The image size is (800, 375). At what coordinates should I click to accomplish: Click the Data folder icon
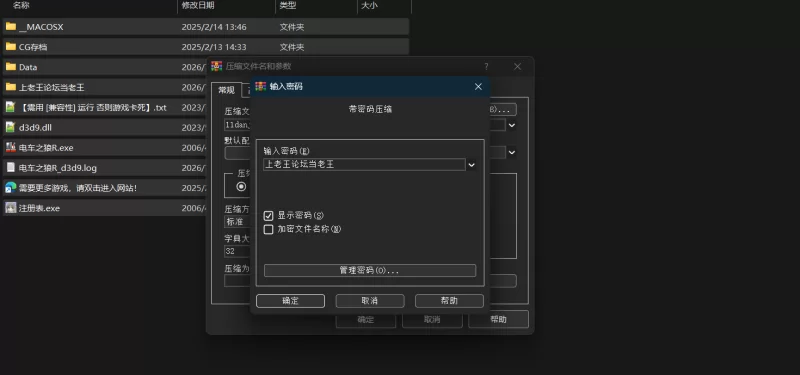point(11,67)
